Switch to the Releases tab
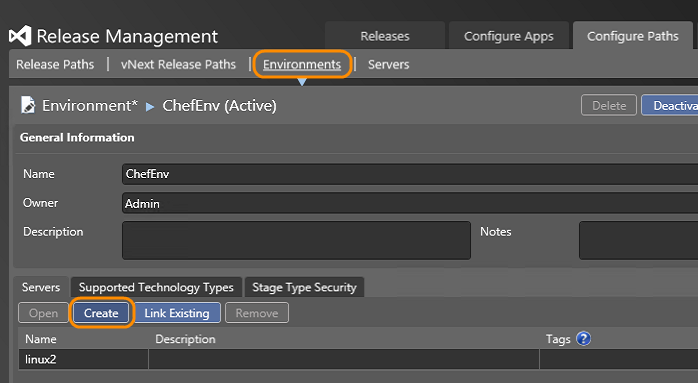This screenshot has width=698, height=383. pyautogui.click(x=385, y=36)
